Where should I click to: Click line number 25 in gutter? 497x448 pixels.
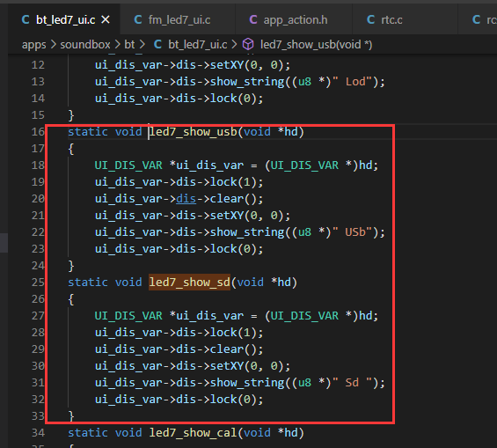(38, 282)
